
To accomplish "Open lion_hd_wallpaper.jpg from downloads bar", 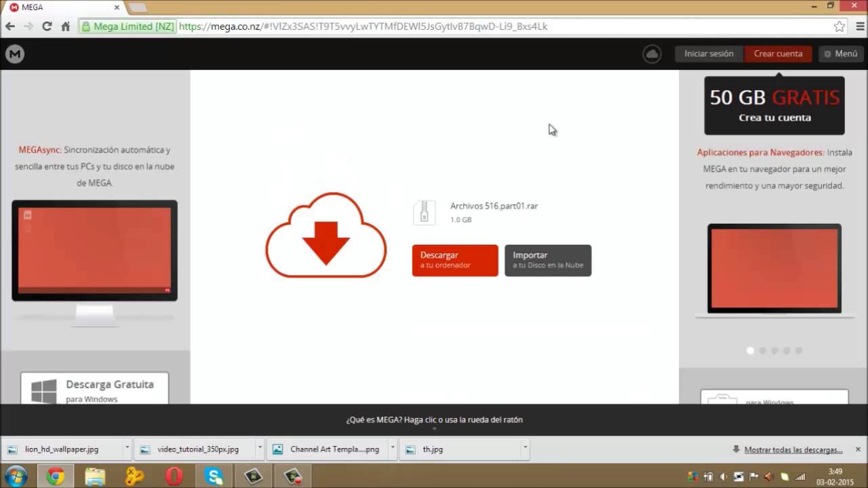I will (62, 449).
